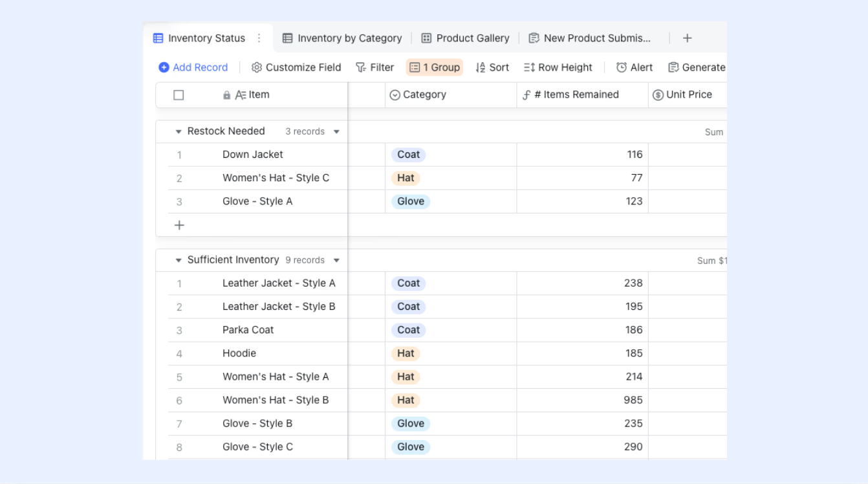Switch to Inventory by Category tab

342,38
